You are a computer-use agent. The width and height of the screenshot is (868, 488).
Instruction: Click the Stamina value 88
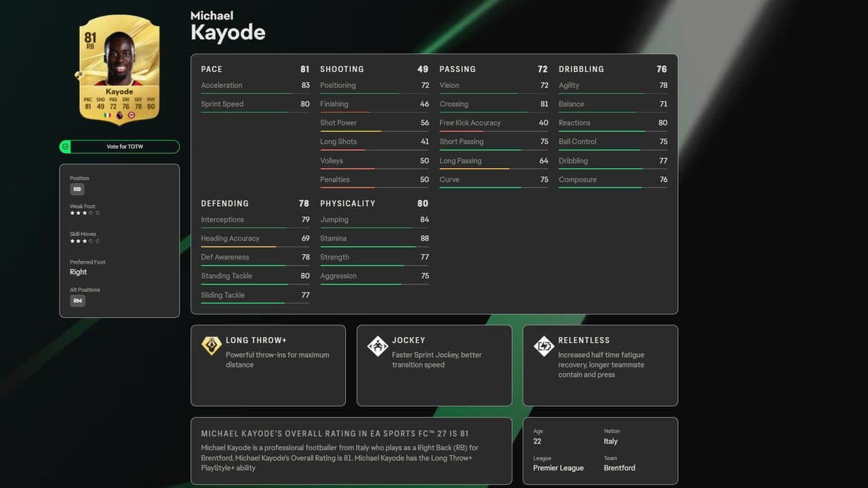coord(425,239)
